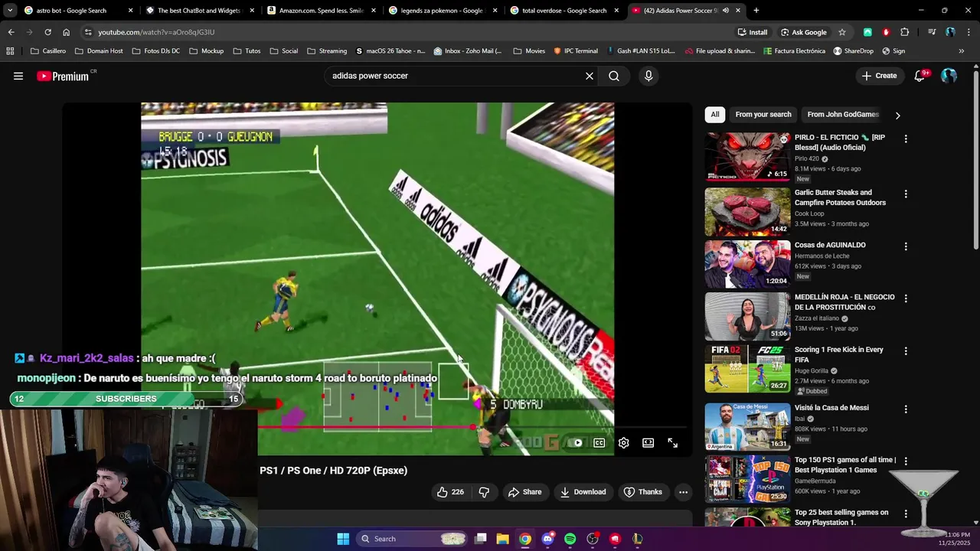Open File Explorer from the taskbar

pos(502,539)
